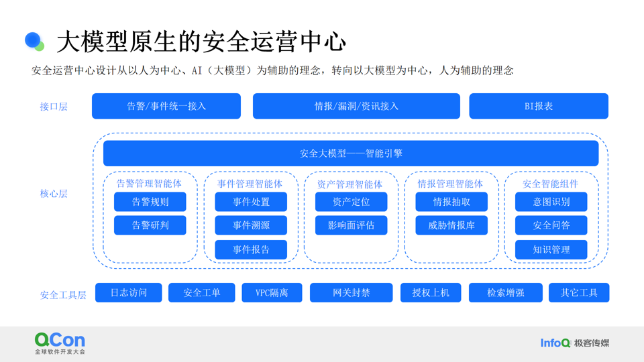This screenshot has width=644, height=362.
Task: Click the 安全工具层 label
Action: tap(63, 295)
